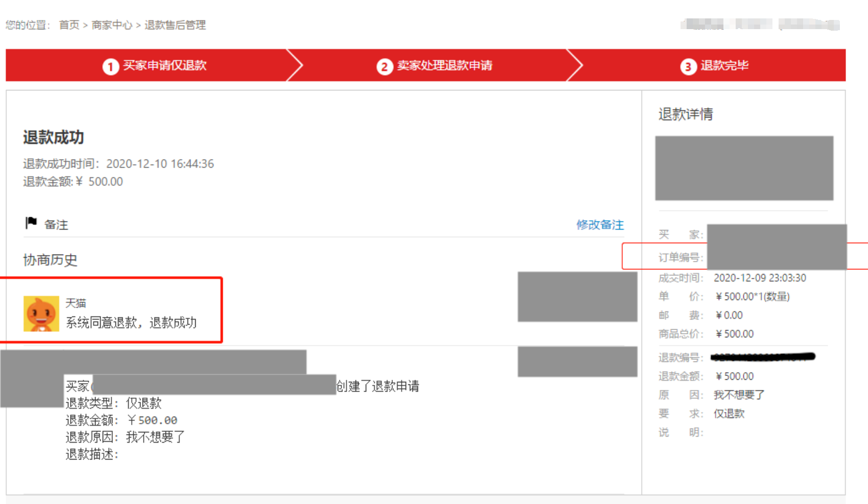868x504 pixels.
Task: Click the 订单编号 label
Action: click(x=681, y=258)
